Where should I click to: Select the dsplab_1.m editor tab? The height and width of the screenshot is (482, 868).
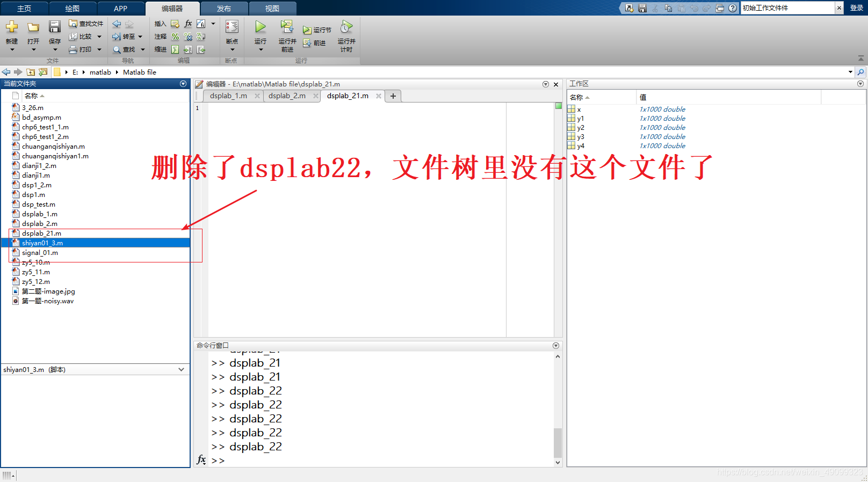228,96
